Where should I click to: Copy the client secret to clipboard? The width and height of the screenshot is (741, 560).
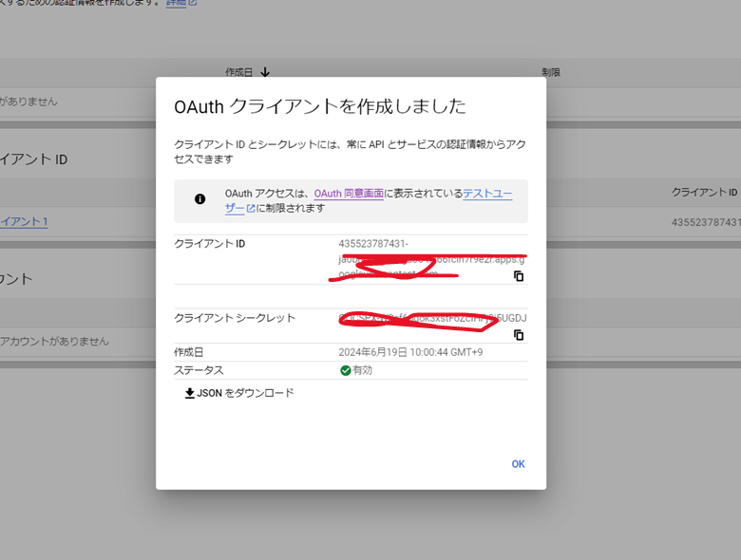(x=519, y=335)
